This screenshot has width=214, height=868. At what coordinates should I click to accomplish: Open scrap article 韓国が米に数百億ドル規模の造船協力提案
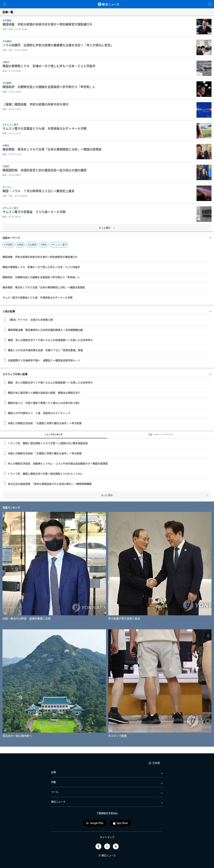click(x=44, y=392)
